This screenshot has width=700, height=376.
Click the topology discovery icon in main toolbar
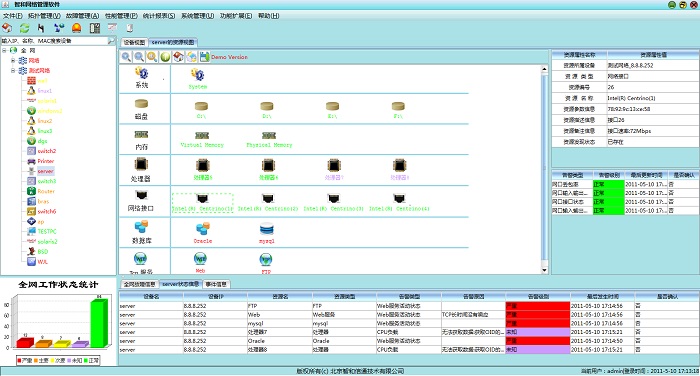[59, 28]
